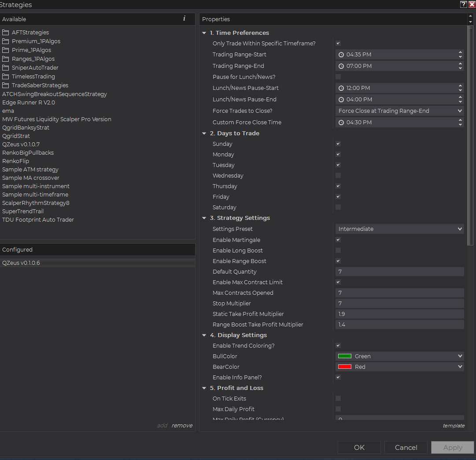
Task: Click the help question mark icon
Action: pos(463,4)
